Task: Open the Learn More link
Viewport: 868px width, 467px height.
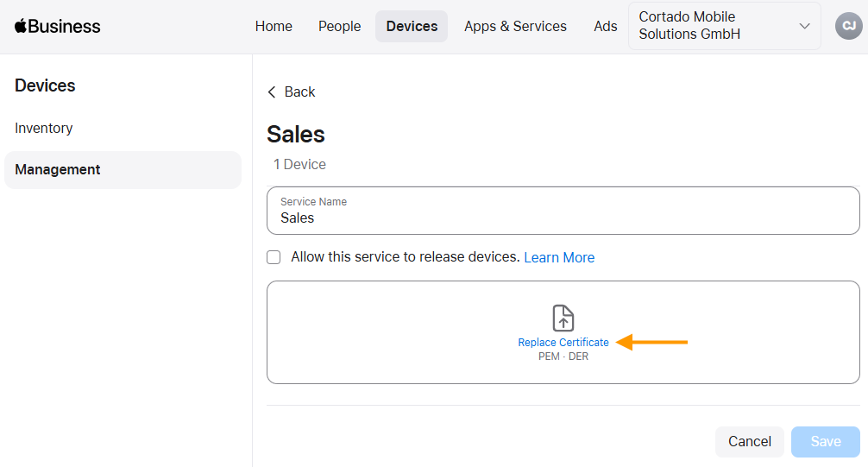Action: click(x=559, y=257)
